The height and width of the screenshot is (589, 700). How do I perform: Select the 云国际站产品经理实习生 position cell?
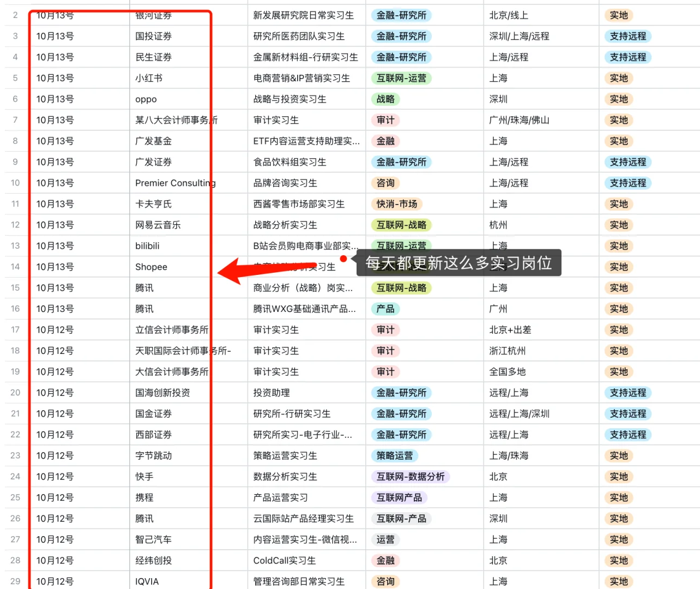point(306,519)
